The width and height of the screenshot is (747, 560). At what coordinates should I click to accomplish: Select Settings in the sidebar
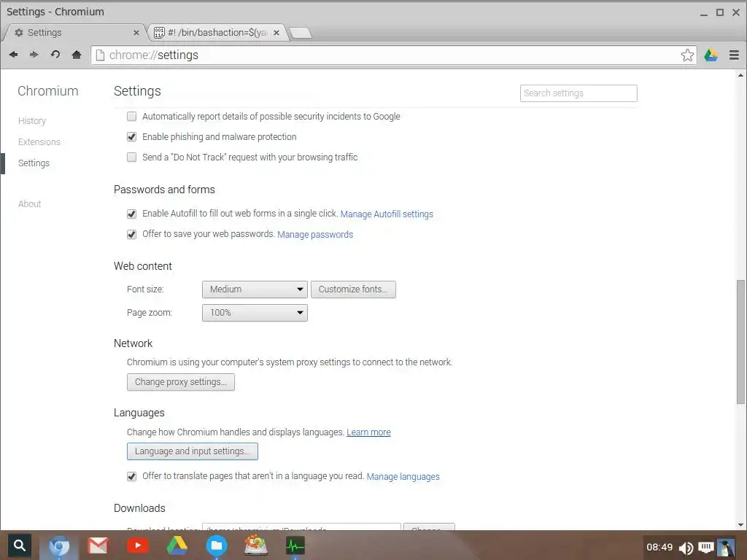(x=34, y=163)
